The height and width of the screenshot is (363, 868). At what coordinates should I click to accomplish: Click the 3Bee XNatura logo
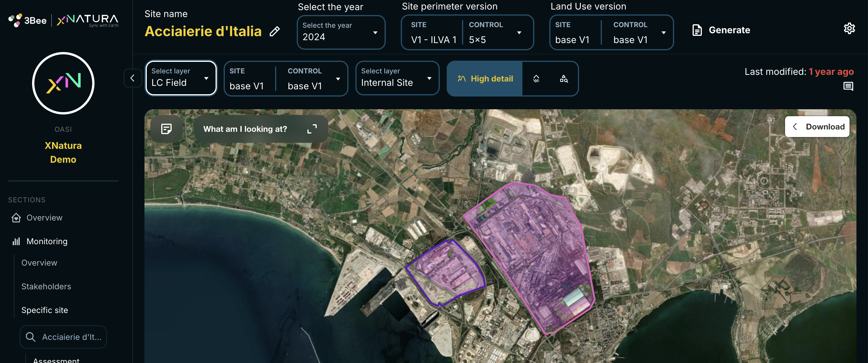(63, 20)
